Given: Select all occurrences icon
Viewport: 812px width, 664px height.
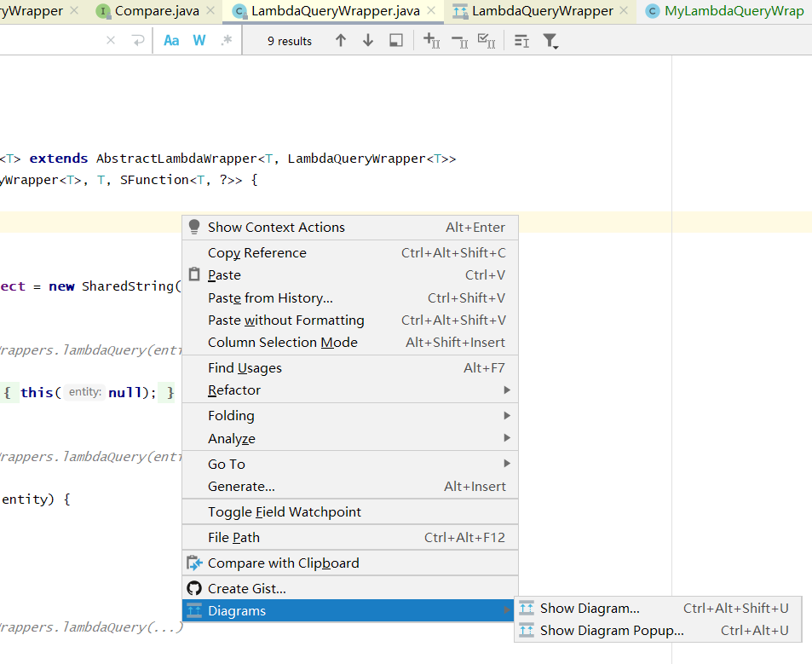Looking at the screenshot, I should point(487,40).
